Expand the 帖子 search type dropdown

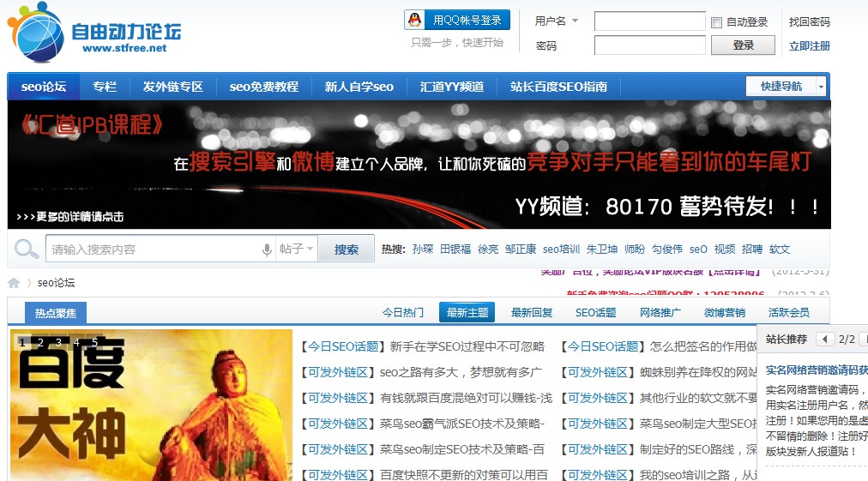(297, 250)
